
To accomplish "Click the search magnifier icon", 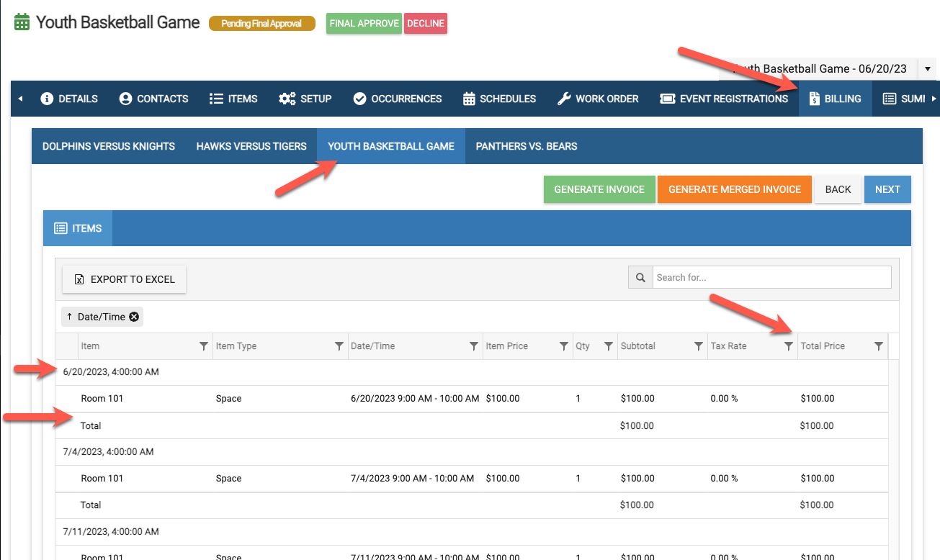I will click(x=640, y=278).
